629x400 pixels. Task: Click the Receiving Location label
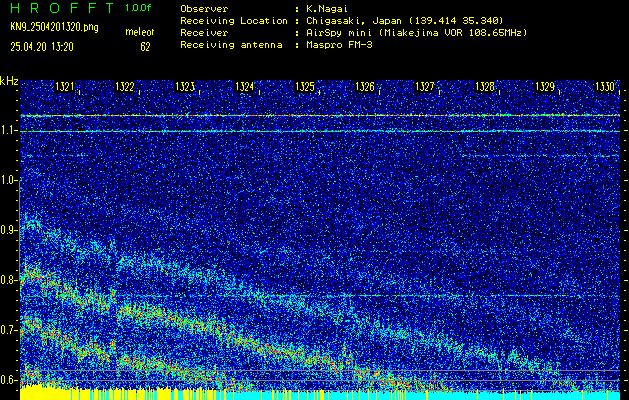pos(234,21)
